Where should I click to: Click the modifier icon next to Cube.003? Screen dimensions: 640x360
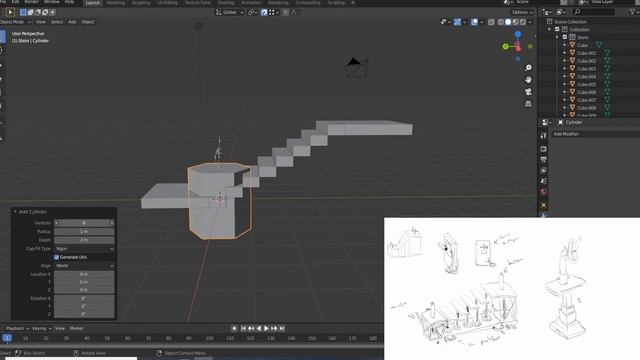coord(607,69)
